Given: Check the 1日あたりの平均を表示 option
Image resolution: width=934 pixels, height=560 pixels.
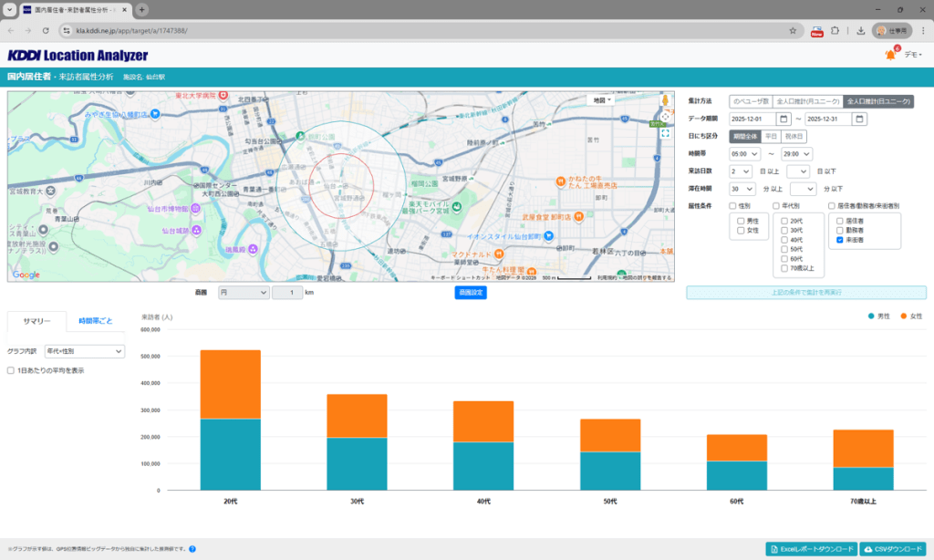Looking at the screenshot, I should click(11, 370).
